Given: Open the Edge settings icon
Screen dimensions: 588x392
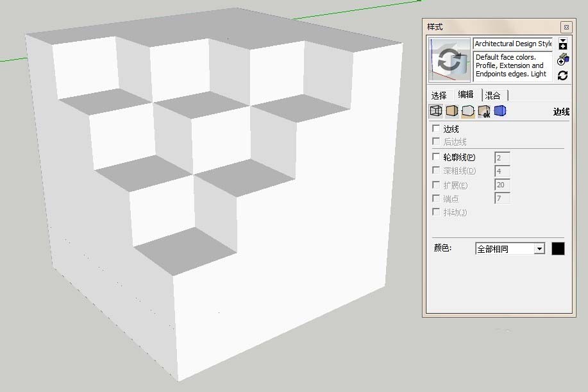Looking at the screenshot, I should 436,111.
